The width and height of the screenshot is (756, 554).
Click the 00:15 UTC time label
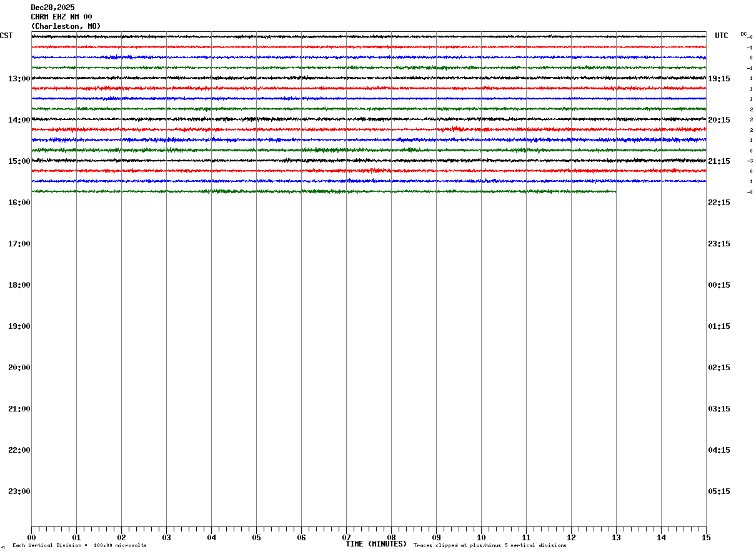pos(719,285)
